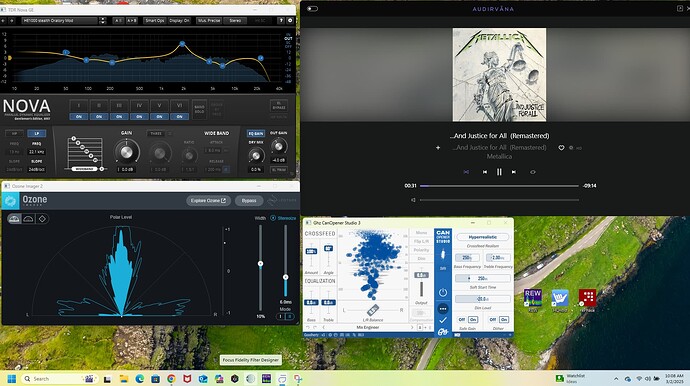The image size is (690, 386).
Task: Favorite the track with heart icon
Action: click(x=561, y=148)
